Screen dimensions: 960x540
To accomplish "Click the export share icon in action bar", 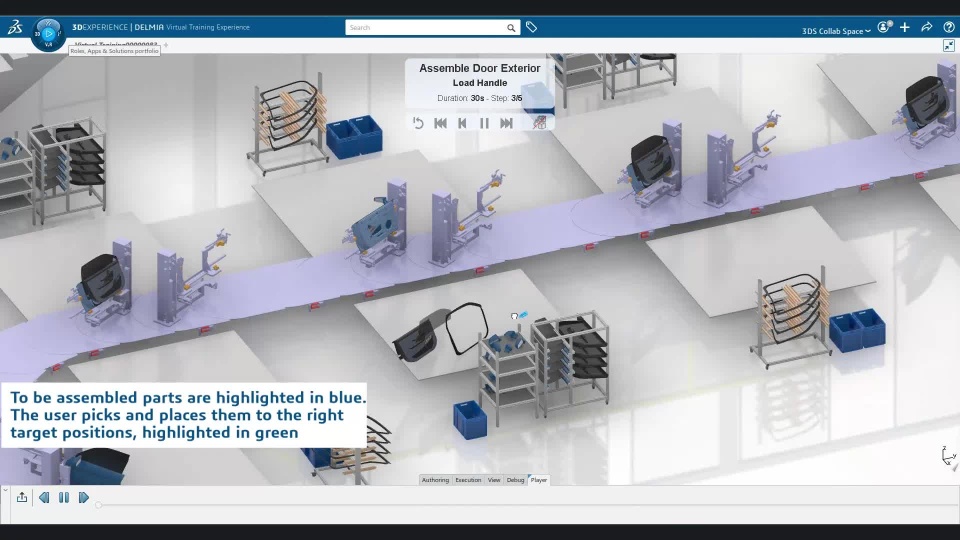I will (22, 497).
